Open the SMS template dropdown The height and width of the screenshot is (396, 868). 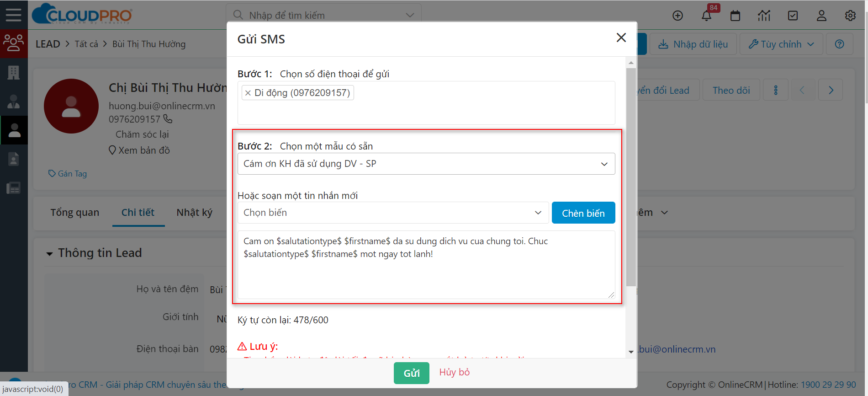tap(426, 164)
